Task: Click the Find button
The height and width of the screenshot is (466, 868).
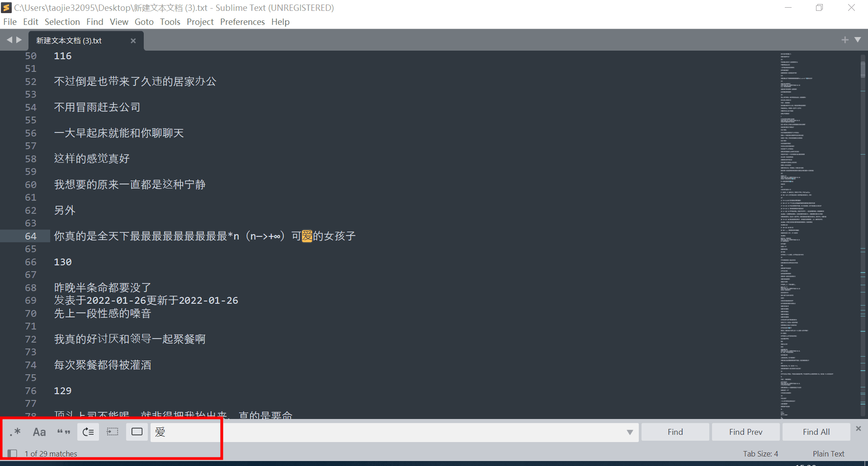Action: [x=675, y=432]
